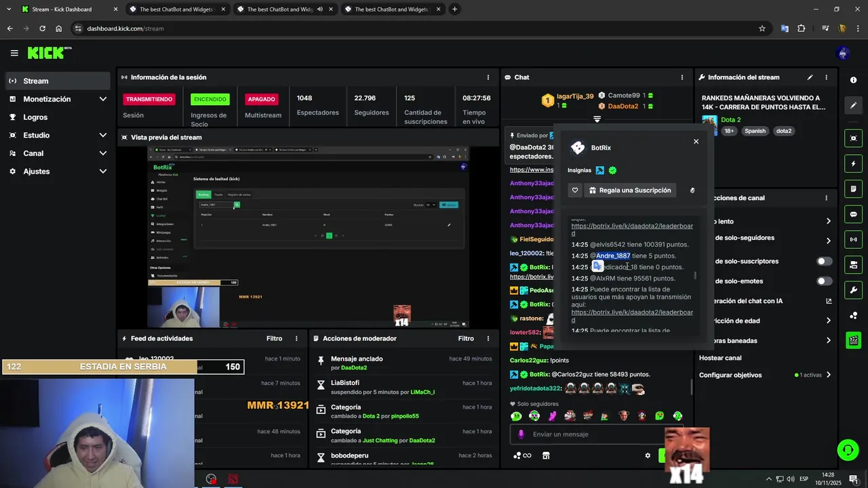Click the Spanish language tag
This screenshot has height=488, width=868.
[755, 131]
